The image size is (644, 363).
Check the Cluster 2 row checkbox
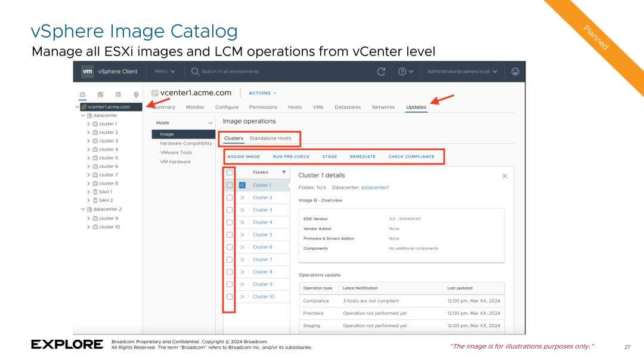[x=230, y=198]
